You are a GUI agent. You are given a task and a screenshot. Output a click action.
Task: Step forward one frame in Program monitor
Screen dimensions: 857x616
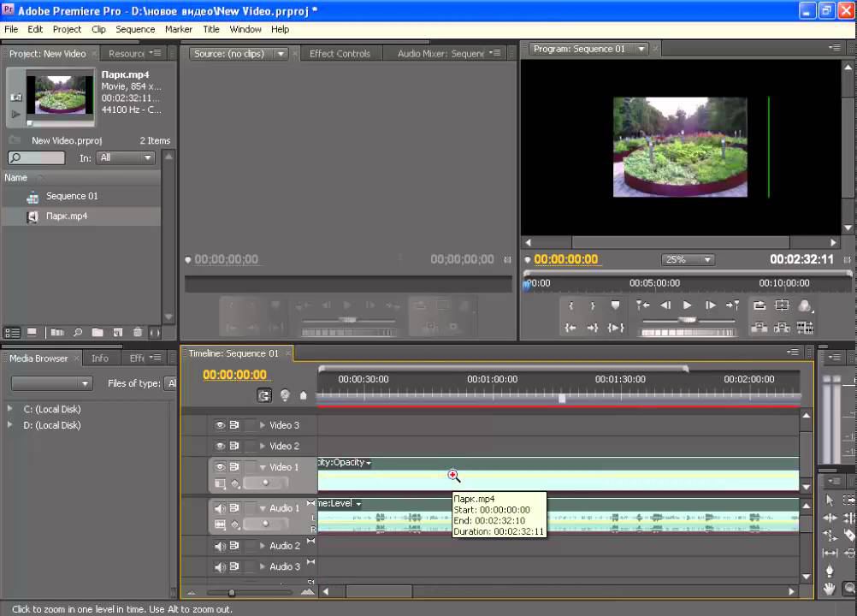[x=711, y=305]
